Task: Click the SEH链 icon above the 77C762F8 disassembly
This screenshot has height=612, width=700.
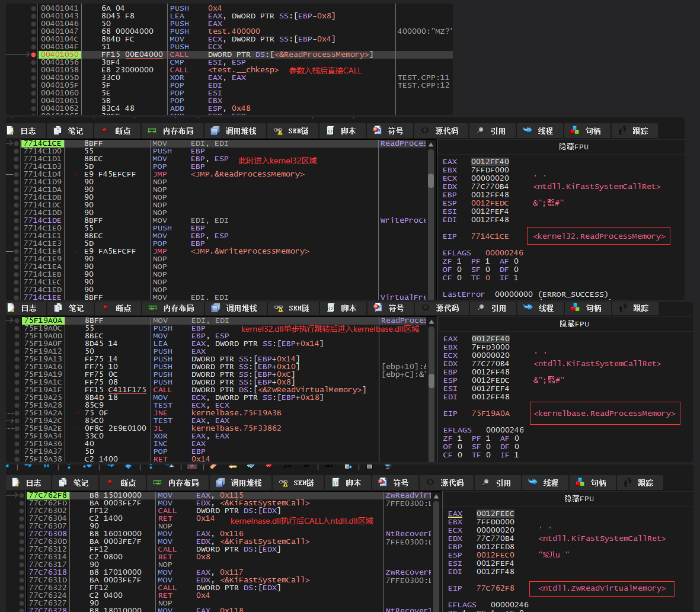Action: (283, 483)
